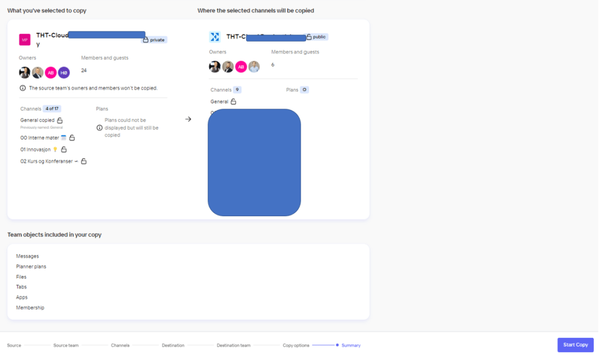Click the AB avatar in destination team owners
Screen dimensions: 608x364
241,67
